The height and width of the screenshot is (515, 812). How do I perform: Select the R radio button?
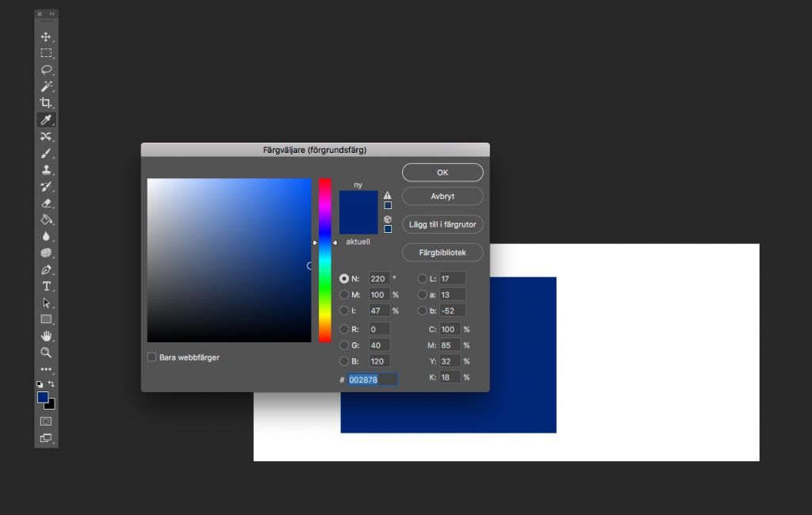pos(344,329)
